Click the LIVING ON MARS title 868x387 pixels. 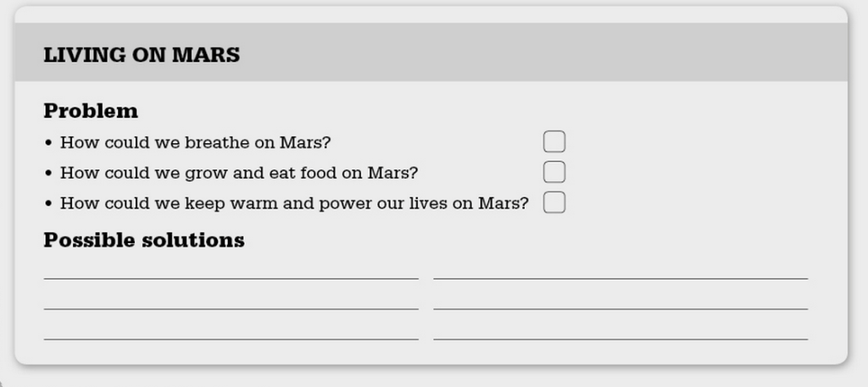142,55
